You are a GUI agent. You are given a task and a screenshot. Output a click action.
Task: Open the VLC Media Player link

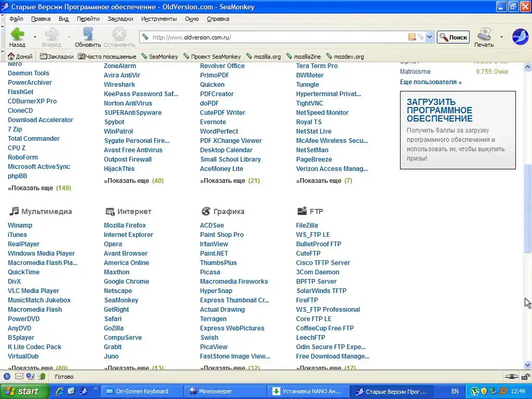point(33,290)
